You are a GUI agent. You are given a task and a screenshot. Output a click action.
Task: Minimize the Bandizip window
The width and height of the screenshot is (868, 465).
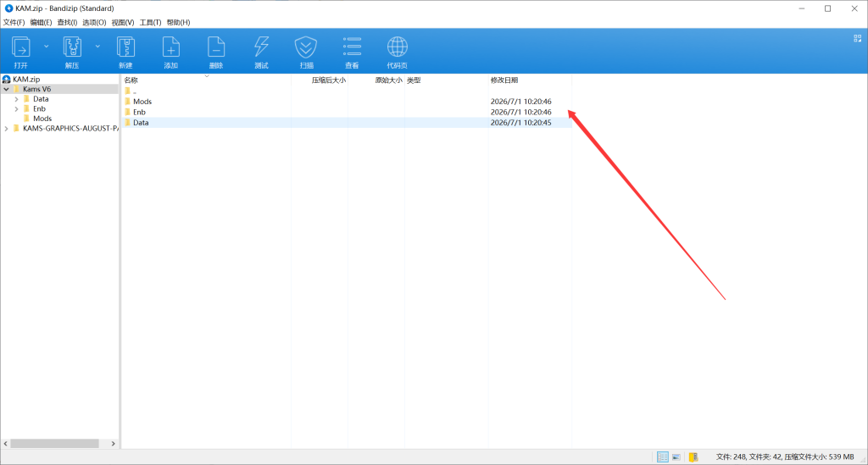[x=802, y=8]
